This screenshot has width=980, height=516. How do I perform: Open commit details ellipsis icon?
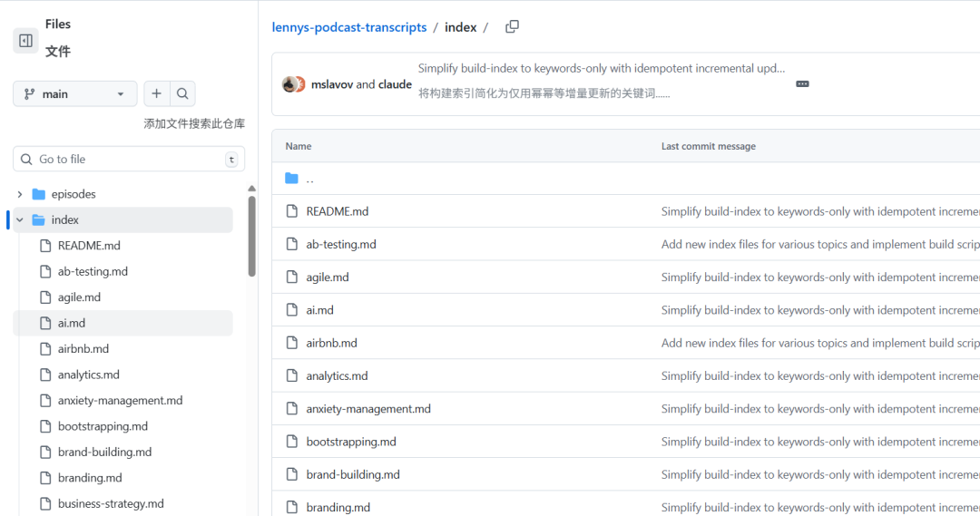pyautogui.click(x=802, y=83)
